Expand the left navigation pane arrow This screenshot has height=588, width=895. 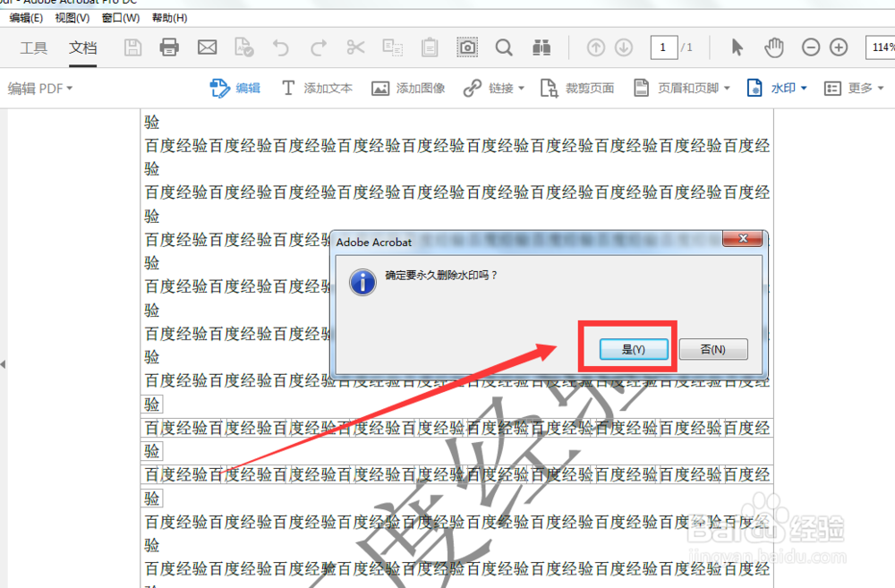(x=4, y=363)
